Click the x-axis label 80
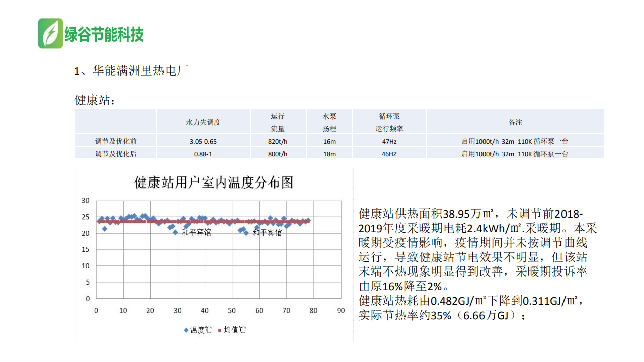This screenshot has width=644, height=362. pyautogui.click(x=313, y=311)
